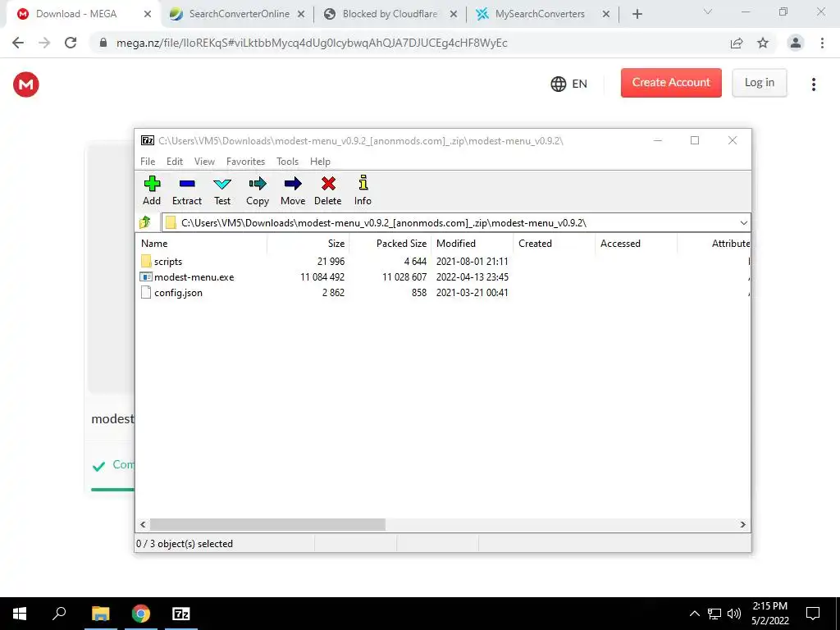
Task: Open Chrome tab search chevron
Action: point(708,11)
